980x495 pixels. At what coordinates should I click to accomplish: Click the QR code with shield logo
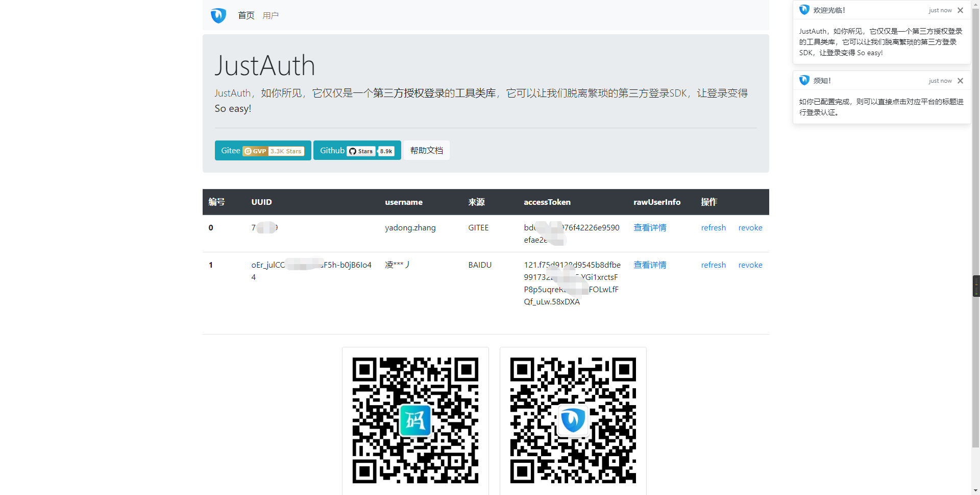(x=573, y=420)
